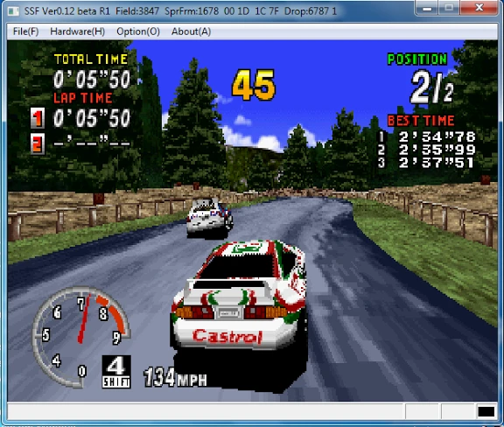This screenshot has height=427, width=504.
Task: Minimize the SSF emulator window
Action: pyautogui.click(x=427, y=8)
